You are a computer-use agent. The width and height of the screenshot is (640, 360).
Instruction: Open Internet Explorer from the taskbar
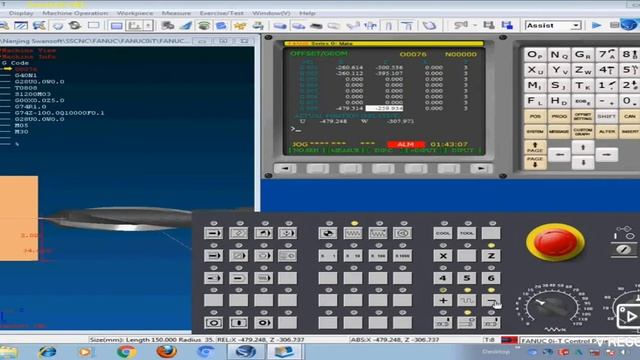tap(47, 351)
